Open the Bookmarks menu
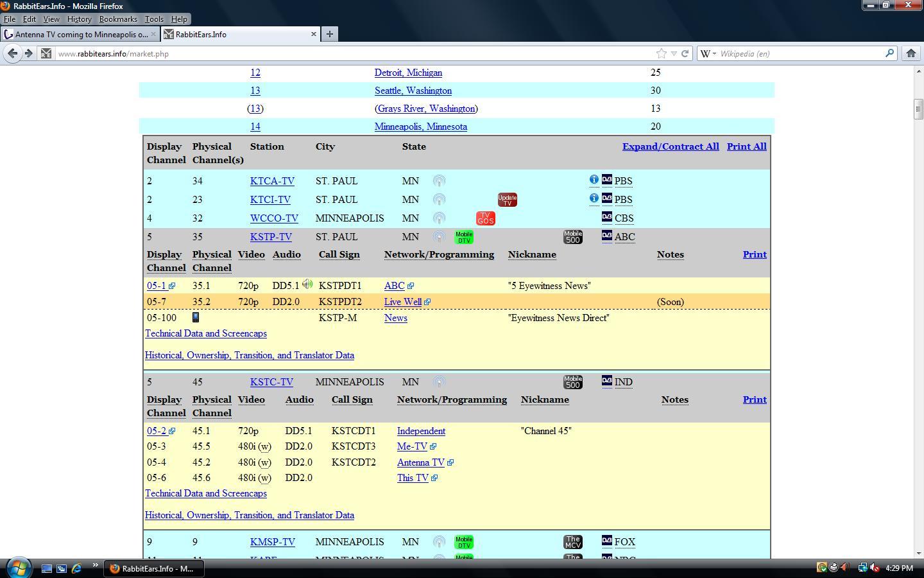The width and height of the screenshot is (924, 578). click(x=118, y=19)
